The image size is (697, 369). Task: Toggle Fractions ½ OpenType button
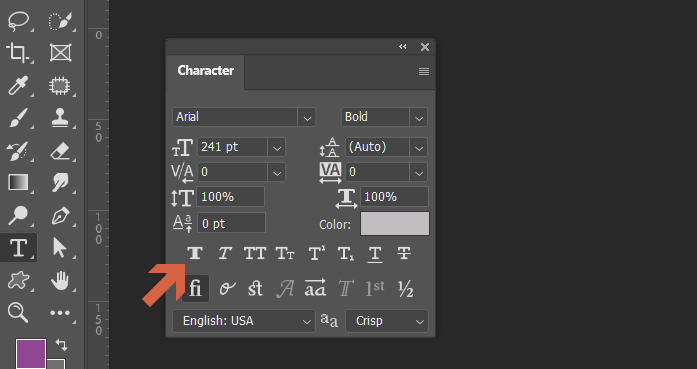405,289
